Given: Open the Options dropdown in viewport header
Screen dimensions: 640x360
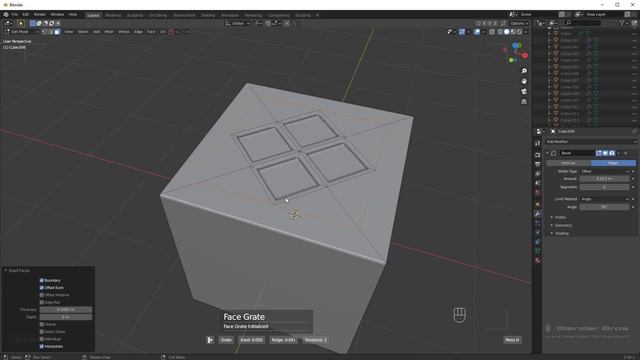Looking at the screenshot, I should tap(519, 23).
